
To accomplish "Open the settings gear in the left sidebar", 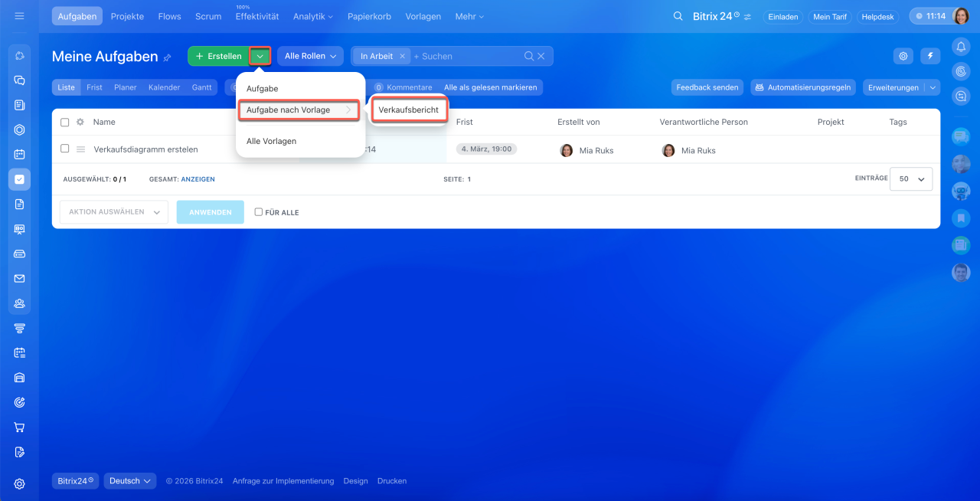I will click(x=20, y=483).
